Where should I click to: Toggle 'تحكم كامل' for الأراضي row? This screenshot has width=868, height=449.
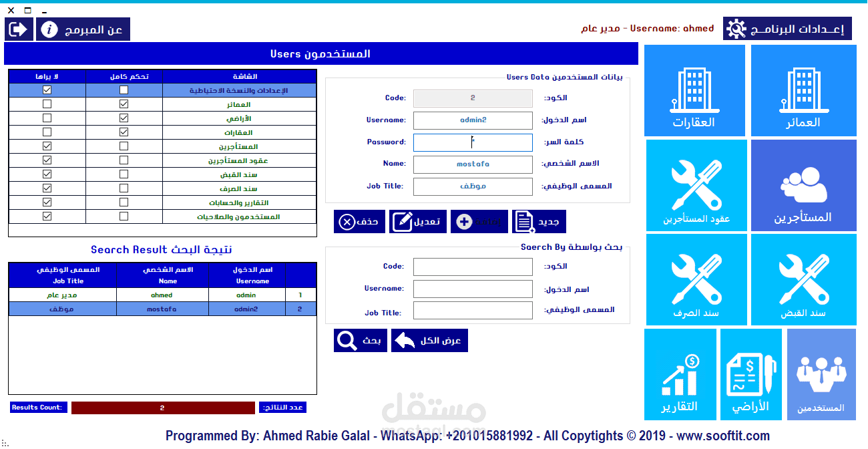(x=124, y=118)
